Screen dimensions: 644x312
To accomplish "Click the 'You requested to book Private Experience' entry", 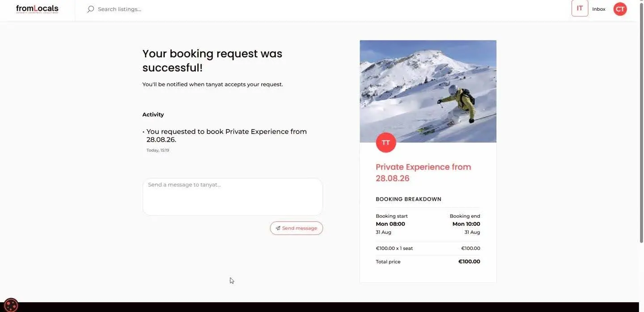I will tap(226, 135).
